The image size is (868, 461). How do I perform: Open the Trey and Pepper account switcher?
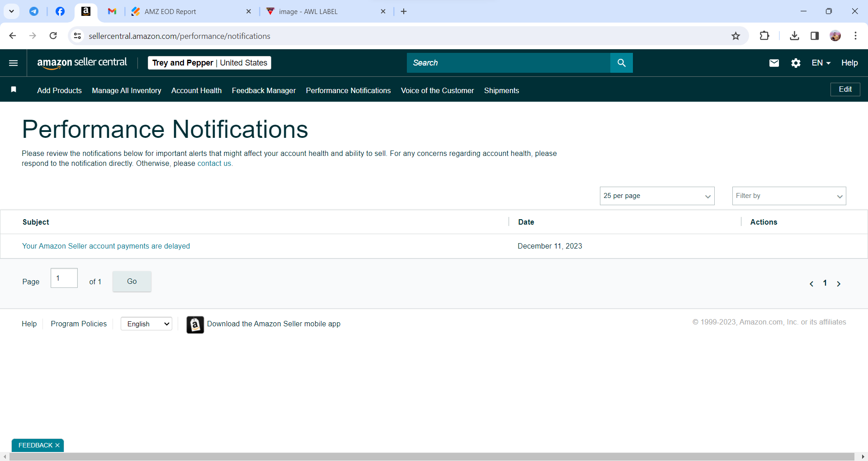[209, 63]
